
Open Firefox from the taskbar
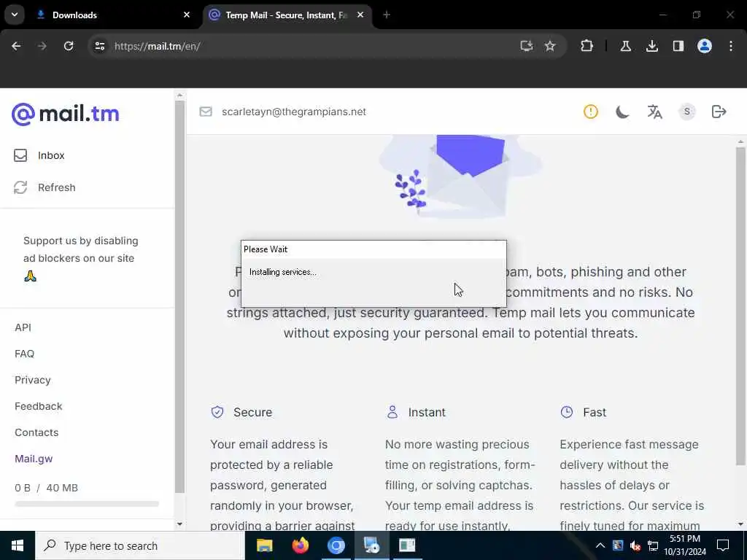(300, 545)
